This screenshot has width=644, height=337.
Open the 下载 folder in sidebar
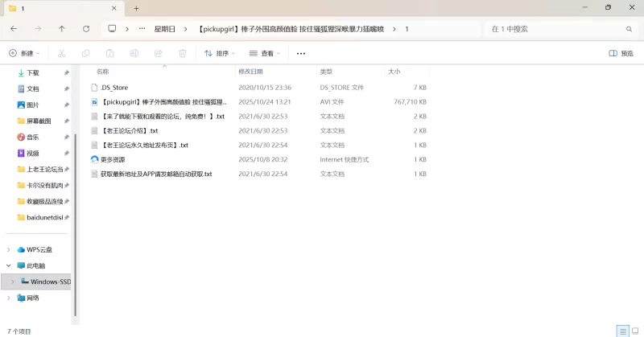pyautogui.click(x=33, y=72)
